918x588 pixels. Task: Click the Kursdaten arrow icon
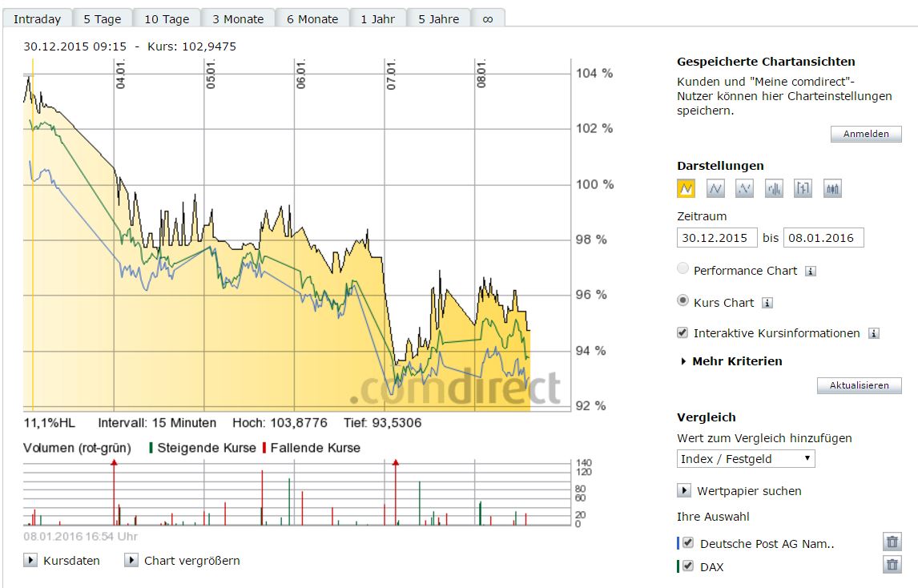coord(30,560)
